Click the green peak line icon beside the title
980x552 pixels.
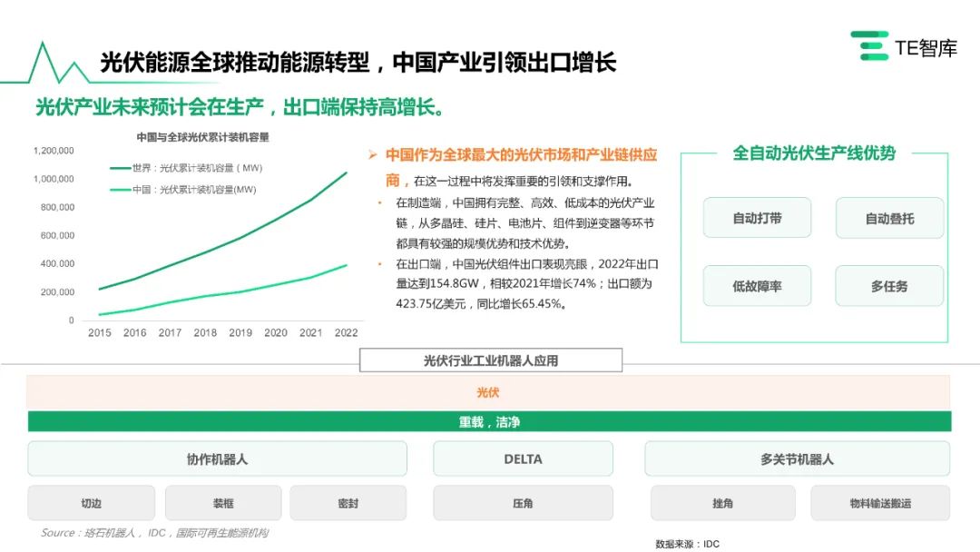click(45, 64)
